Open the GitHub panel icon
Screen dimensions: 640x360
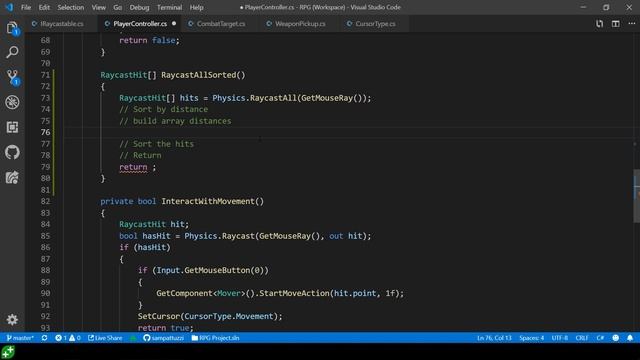12,152
